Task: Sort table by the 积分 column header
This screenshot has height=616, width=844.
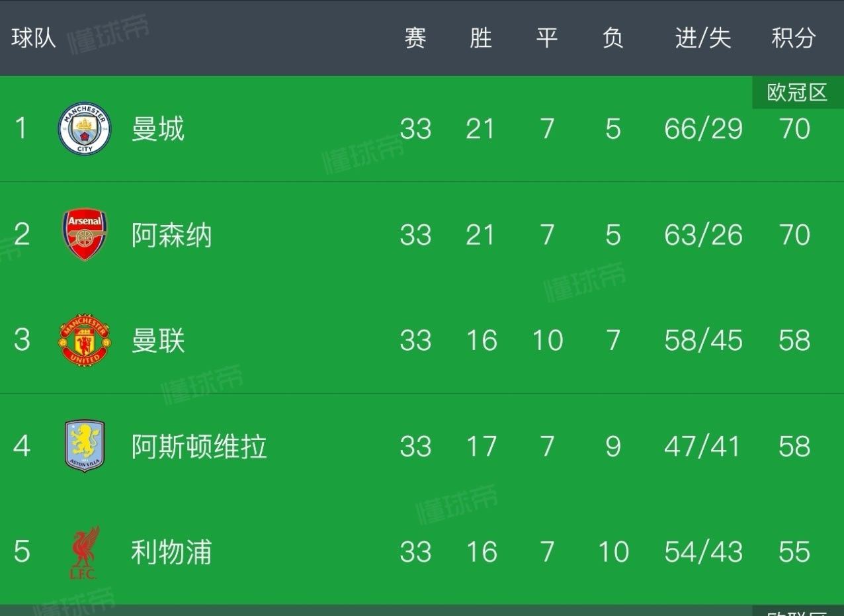Action: point(794,38)
